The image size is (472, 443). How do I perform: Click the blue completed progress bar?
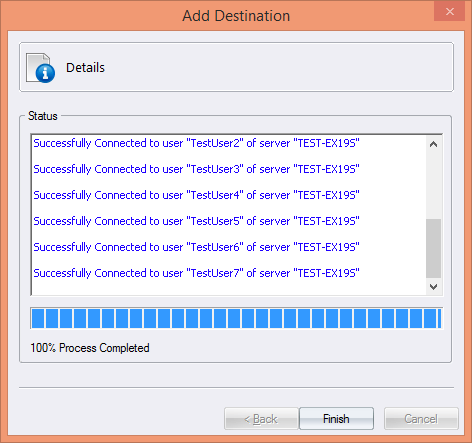coord(236,318)
